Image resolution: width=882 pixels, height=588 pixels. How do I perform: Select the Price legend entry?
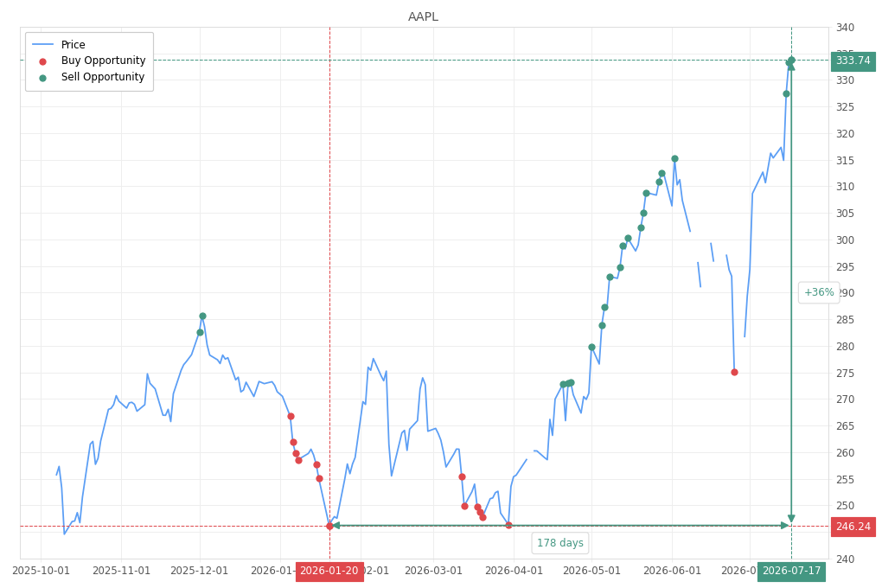click(x=73, y=44)
